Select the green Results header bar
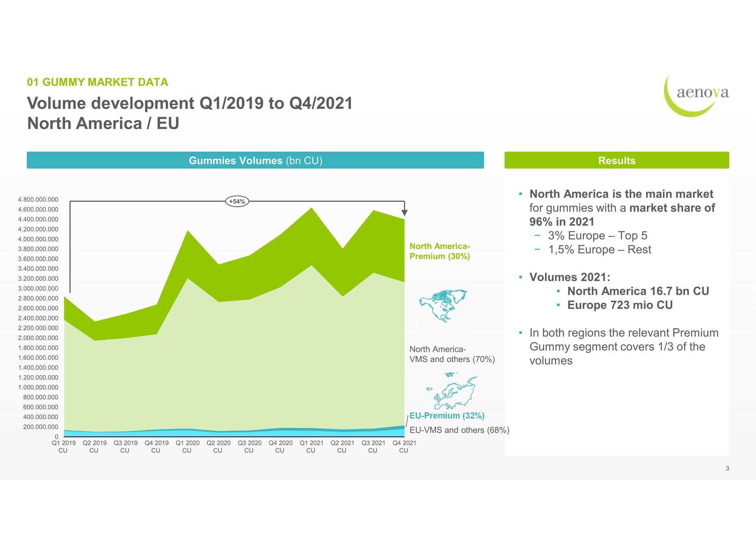 pos(617,160)
